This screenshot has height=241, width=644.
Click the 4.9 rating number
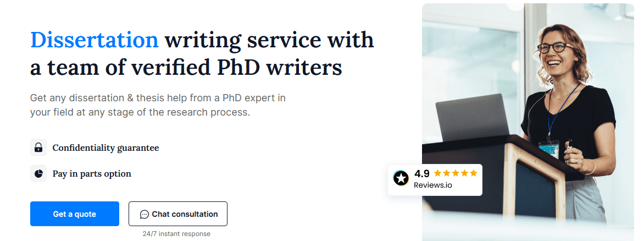(x=422, y=173)
